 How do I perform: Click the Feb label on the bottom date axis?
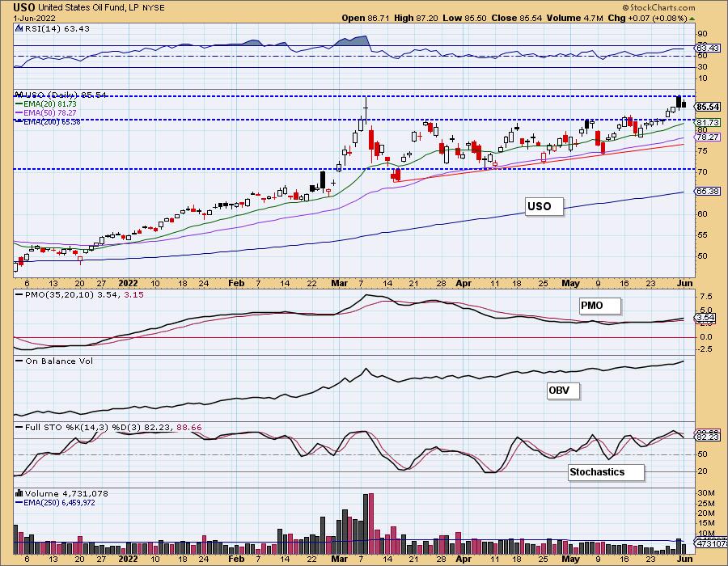236,559
